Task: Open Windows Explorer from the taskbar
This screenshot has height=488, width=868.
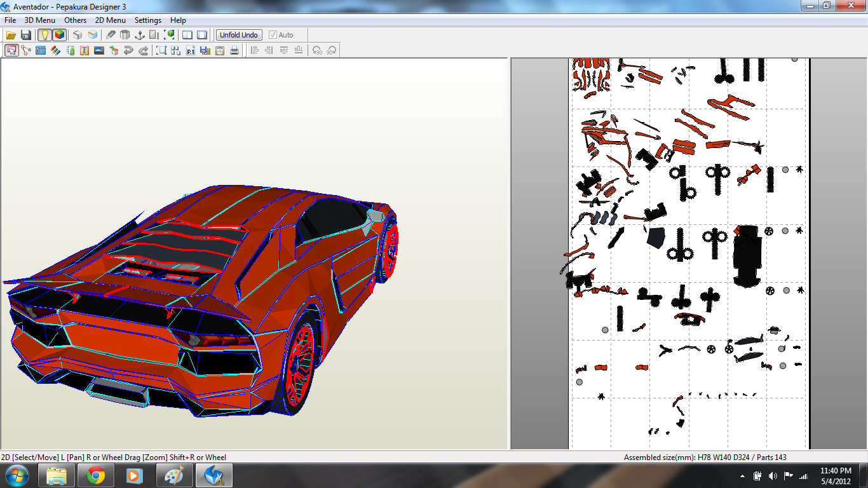Action: (57, 475)
